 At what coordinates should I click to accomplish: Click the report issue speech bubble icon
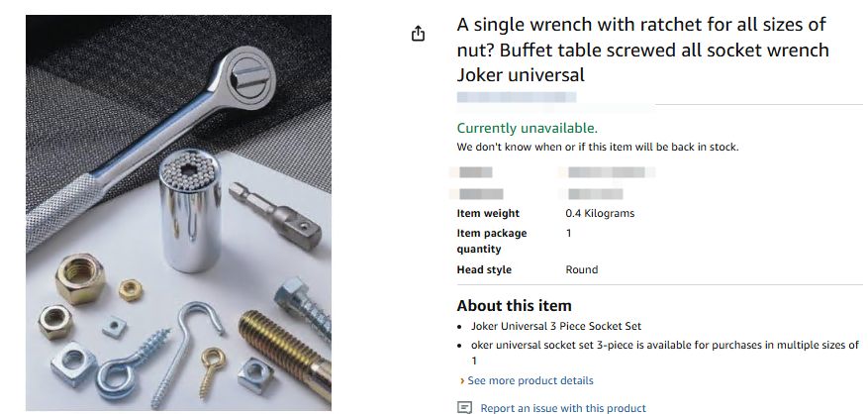pos(464,407)
